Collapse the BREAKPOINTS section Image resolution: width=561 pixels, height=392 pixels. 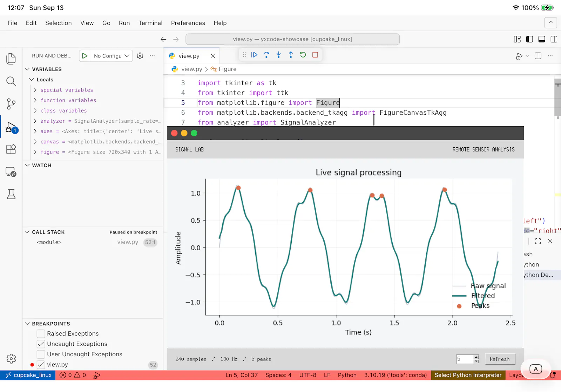coord(27,324)
